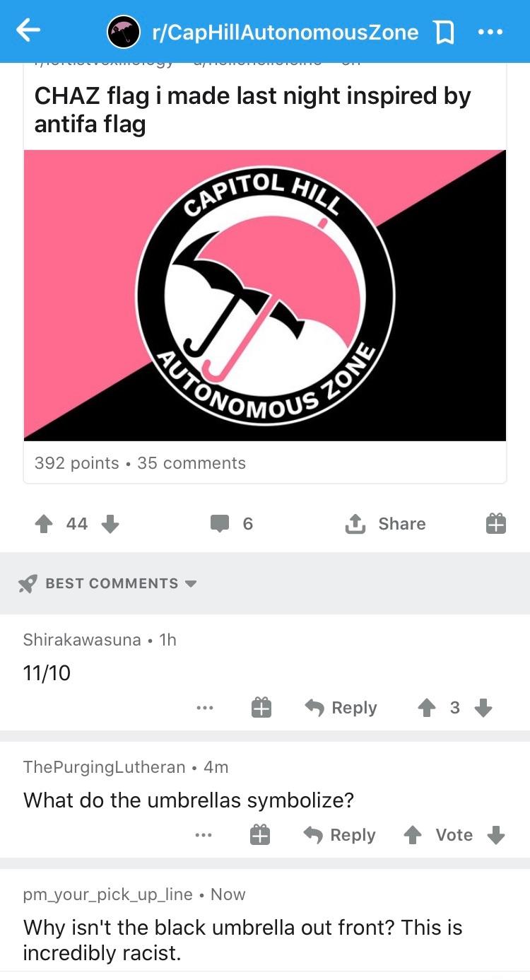This screenshot has width=530, height=980.
Task: Reply to ThePurgingLutheran's comment
Action: pos(341,835)
